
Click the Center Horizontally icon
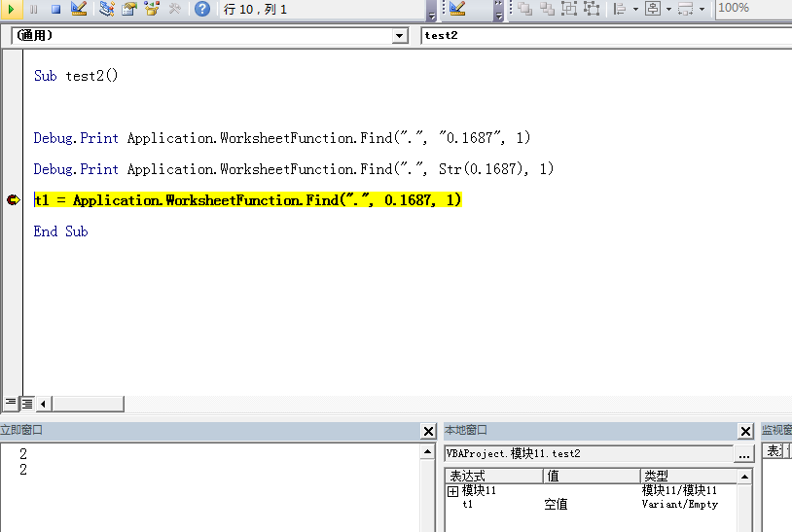653,9
